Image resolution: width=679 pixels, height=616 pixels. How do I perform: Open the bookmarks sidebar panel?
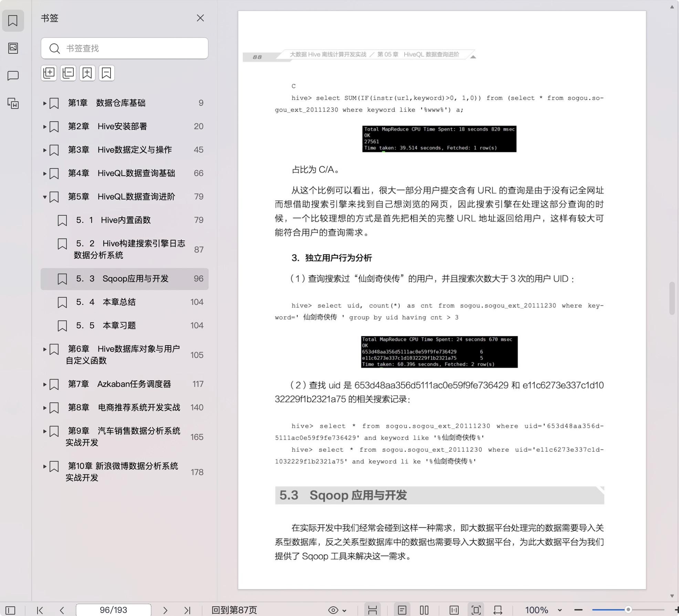pyautogui.click(x=13, y=21)
